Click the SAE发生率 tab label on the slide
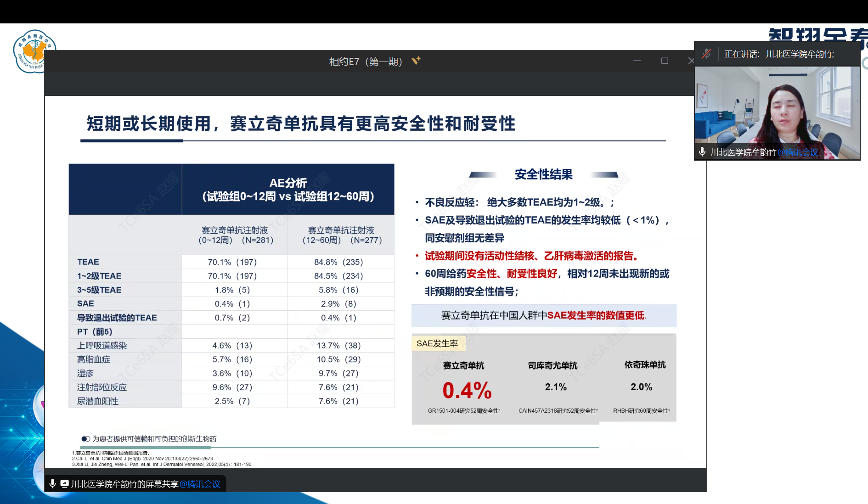 coord(438,343)
